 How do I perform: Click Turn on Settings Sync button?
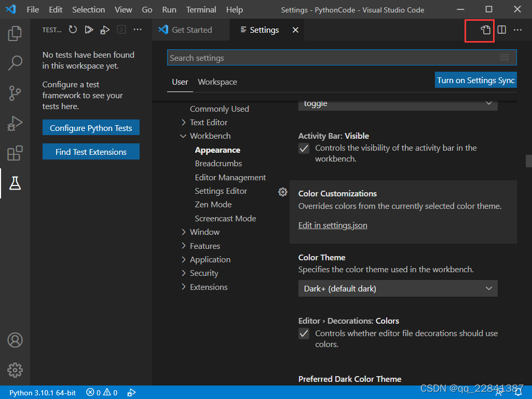click(x=475, y=80)
